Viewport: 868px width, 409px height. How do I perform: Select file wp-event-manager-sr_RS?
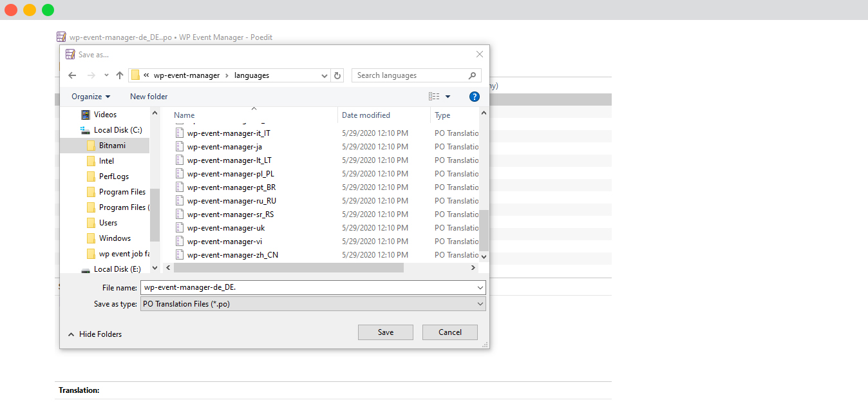tap(231, 214)
